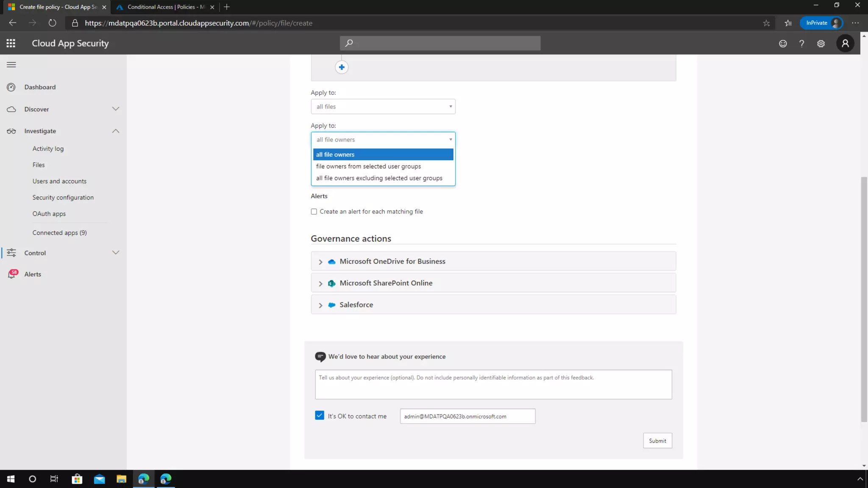Uncheck 'It's OK to contact me'

(x=320, y=416)
